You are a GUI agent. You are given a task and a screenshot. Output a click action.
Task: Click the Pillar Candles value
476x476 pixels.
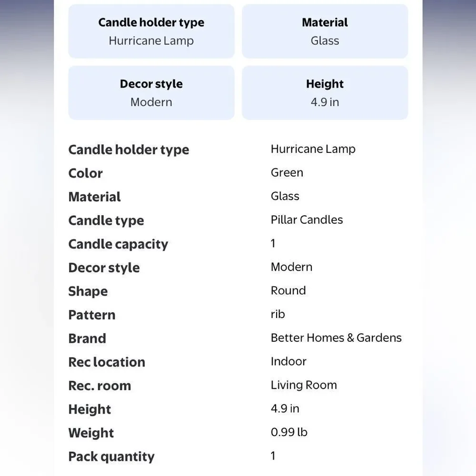pyautogui.click(x=307, y=220)
